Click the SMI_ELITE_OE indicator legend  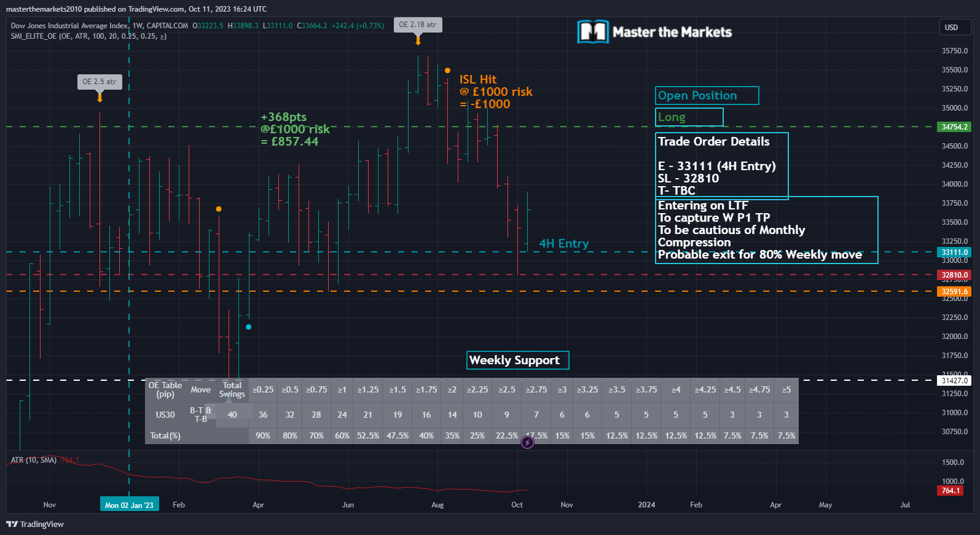pos(88,36)
